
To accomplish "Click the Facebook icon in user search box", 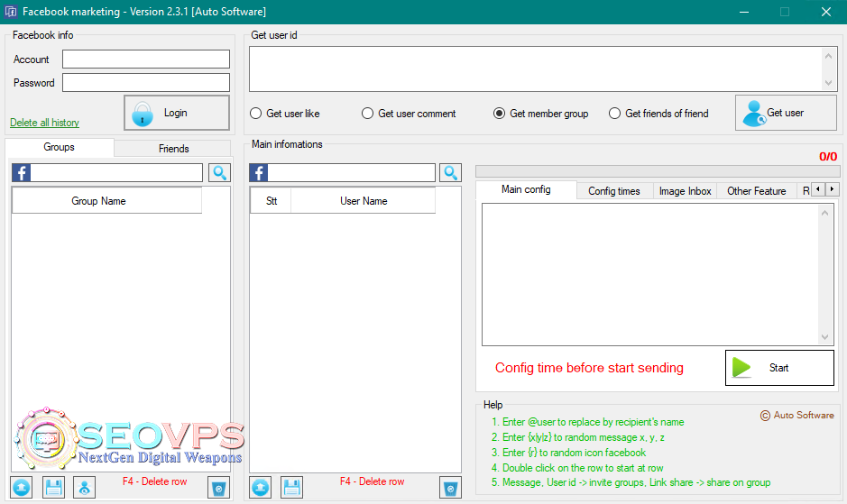I will coord(259,173).
